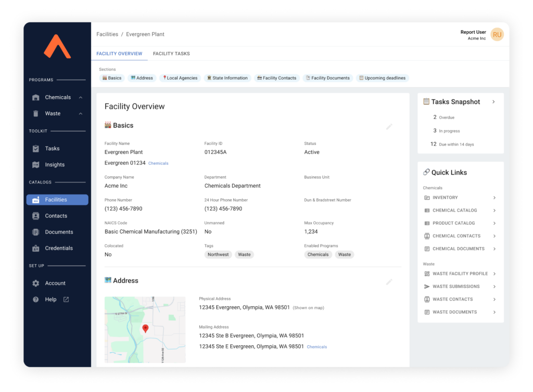Click red map pin on map
Viewport: 533px width, 392px height.
tap(145, 329)
